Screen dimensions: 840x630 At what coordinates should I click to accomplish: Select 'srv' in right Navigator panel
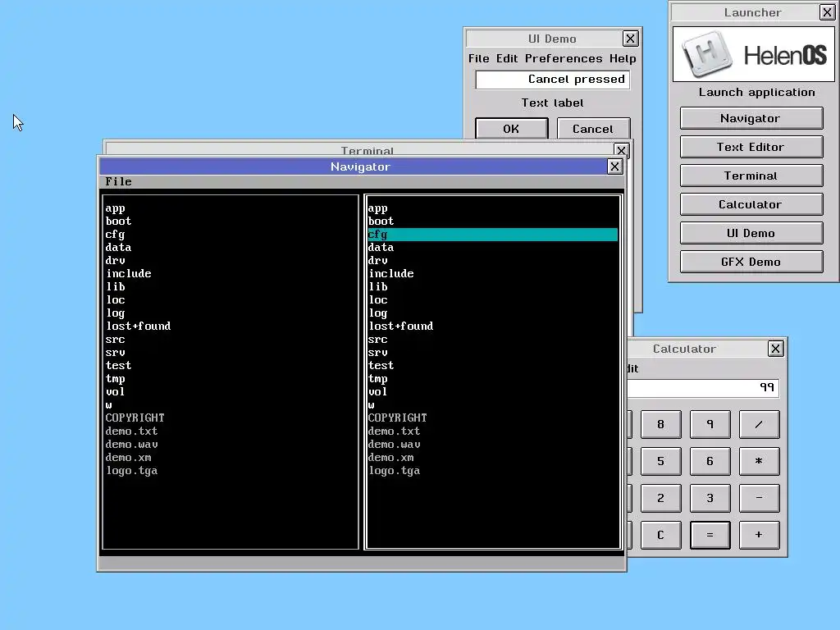coord(493,353)
